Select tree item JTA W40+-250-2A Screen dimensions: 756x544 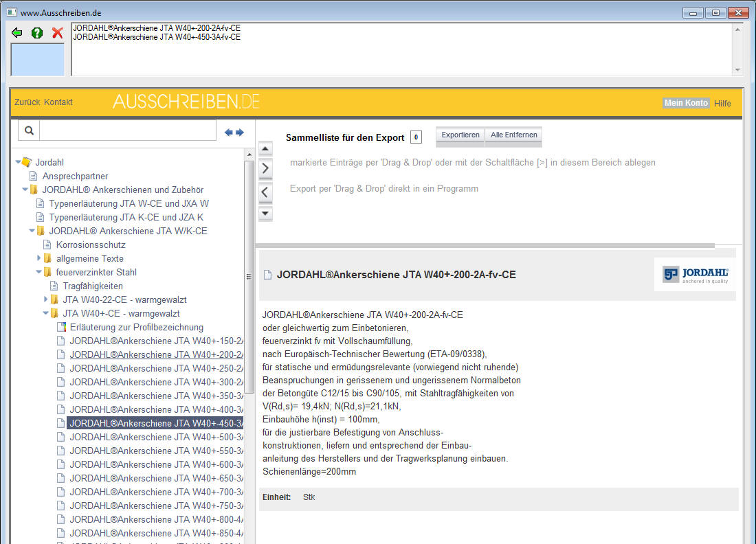pyautogui.click(x=156, y=368)
